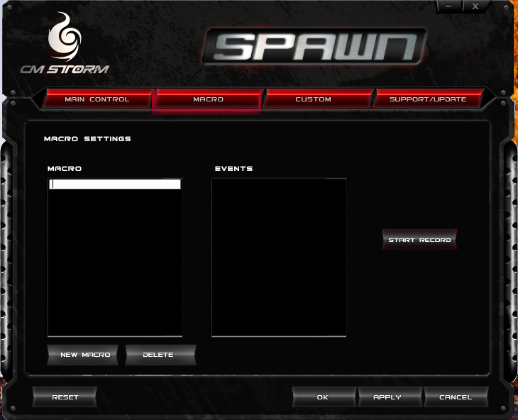The image size is (518, 420).
Task: Minimize the Spawn window
Action: click(449, 6)
